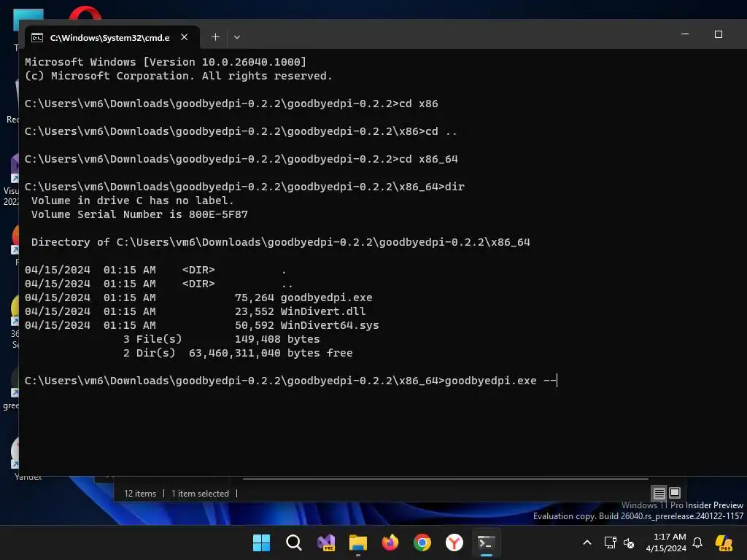Screen dimensions: 747x560
Task: Click the cmd icon in the terminal tab
Action: (x=37, y=38)
